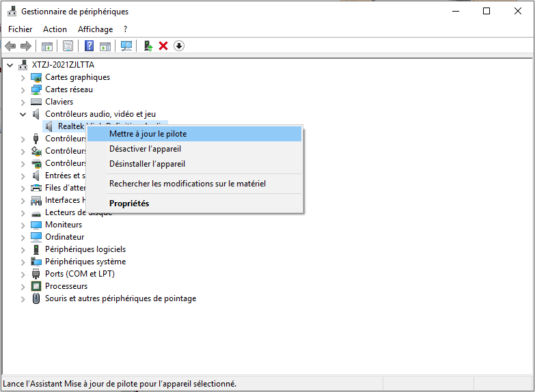Screen dimensions: 535x392
Task: Click the mouse icon for Souris category
Action: pos(36,298)
